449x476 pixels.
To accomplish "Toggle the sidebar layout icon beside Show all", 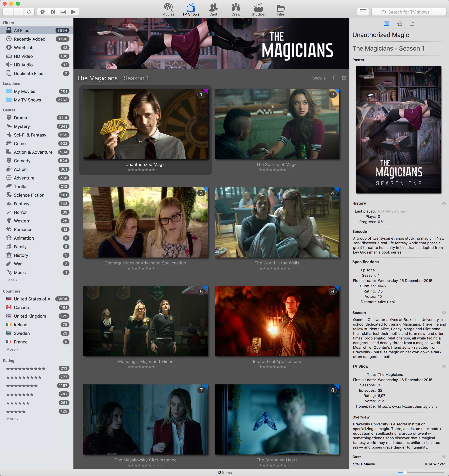I will [335, 78].
